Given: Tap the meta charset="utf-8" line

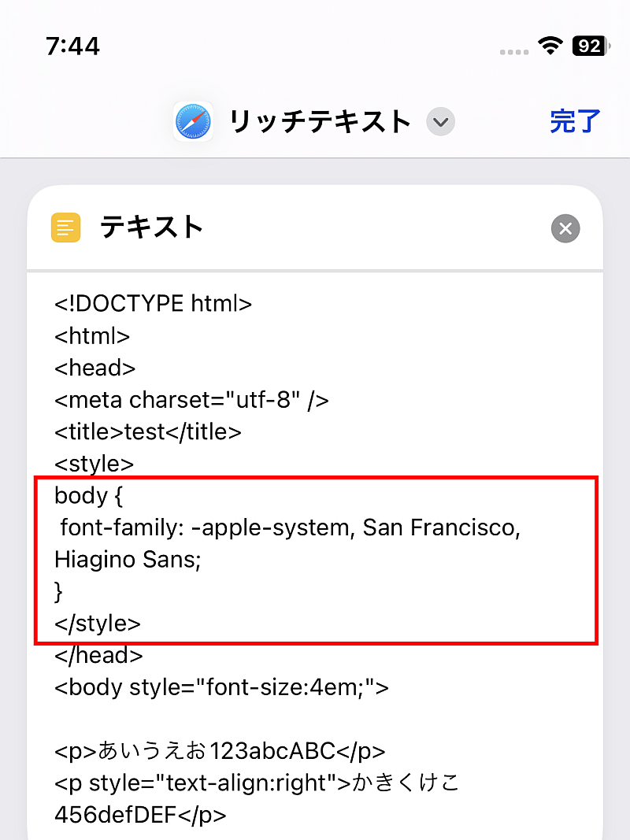Looking at the screenshot, I should click(x=192, y=400).
